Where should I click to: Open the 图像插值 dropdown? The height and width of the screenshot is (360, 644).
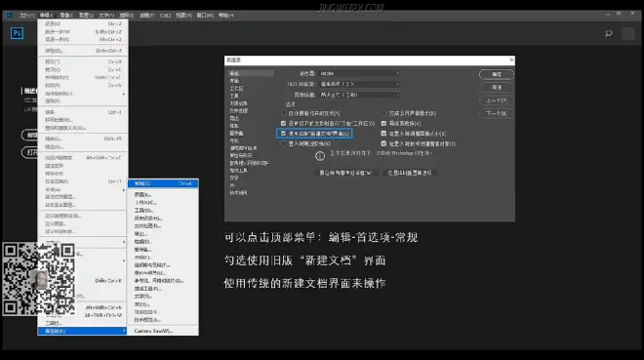click(359, 95)
